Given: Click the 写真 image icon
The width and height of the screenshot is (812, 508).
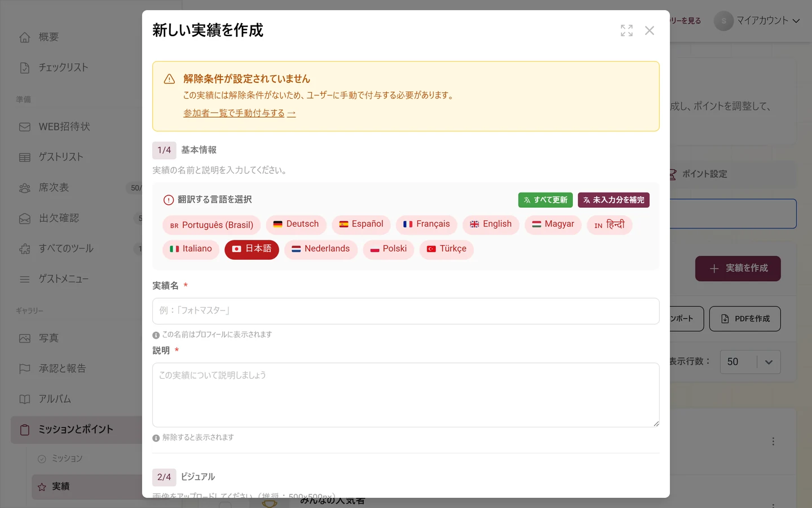Looking at the screenshot, I should tap(25, 339).
